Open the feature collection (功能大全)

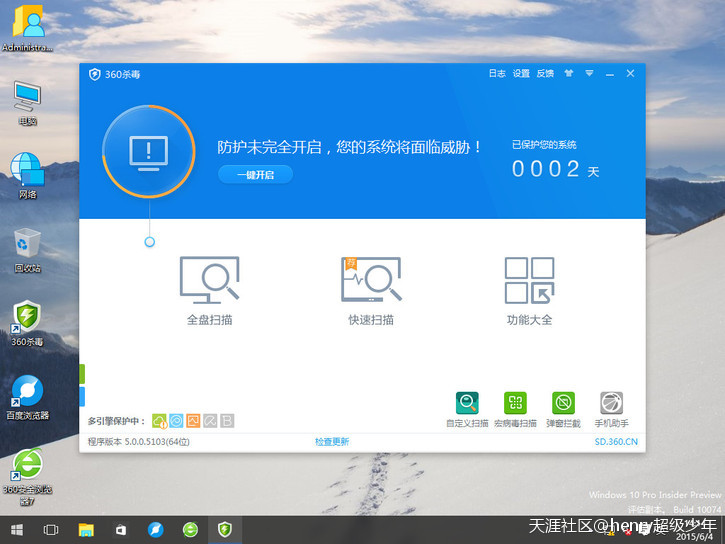click(529, 290)
